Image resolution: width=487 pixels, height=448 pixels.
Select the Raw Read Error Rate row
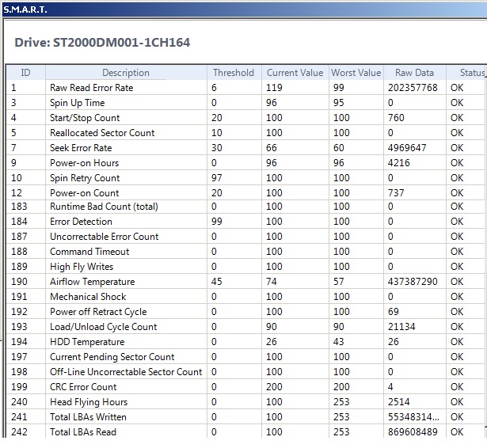click(x=246, y=88)
